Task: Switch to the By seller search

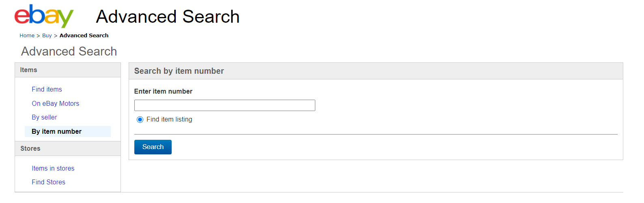Action: [x=44, y=118]
